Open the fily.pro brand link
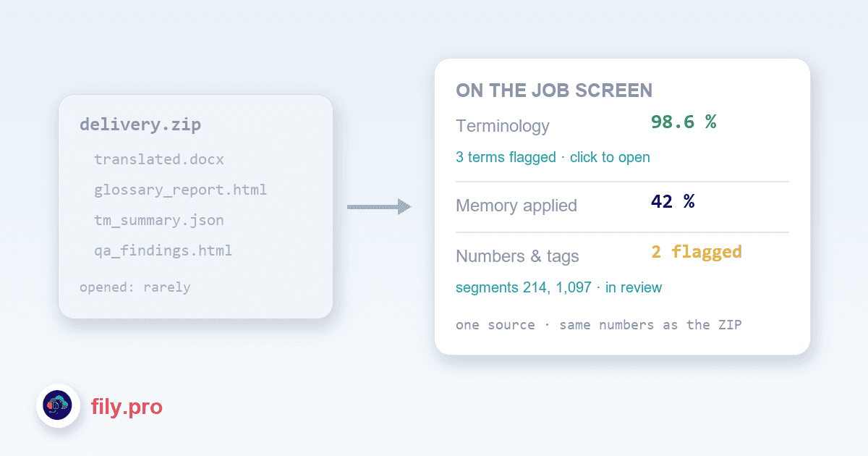 coord(127,407)
